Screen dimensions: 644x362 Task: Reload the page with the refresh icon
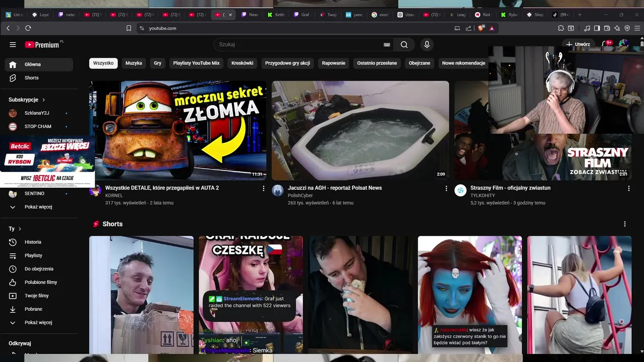point(28,28)
